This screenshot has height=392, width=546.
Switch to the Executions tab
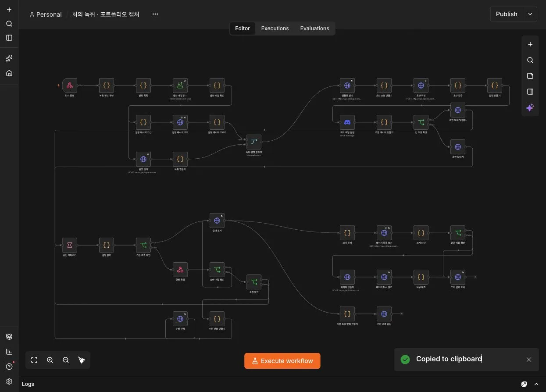pos(275,29)
